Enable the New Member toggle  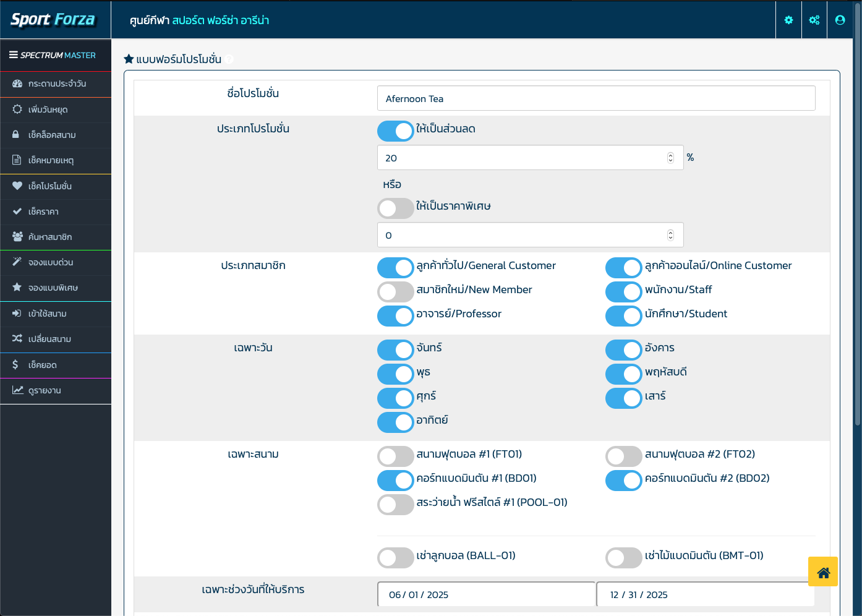(x=396, y=292)
